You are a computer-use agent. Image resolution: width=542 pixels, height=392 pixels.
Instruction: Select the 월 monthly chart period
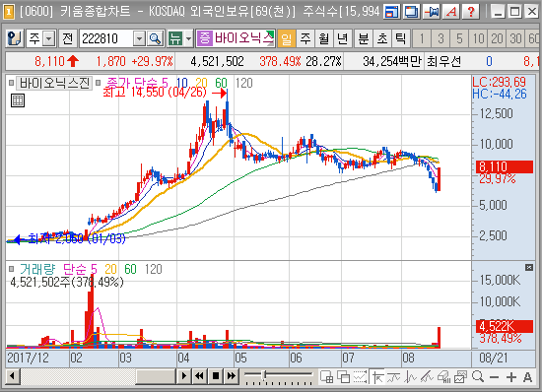click(324, 38)
